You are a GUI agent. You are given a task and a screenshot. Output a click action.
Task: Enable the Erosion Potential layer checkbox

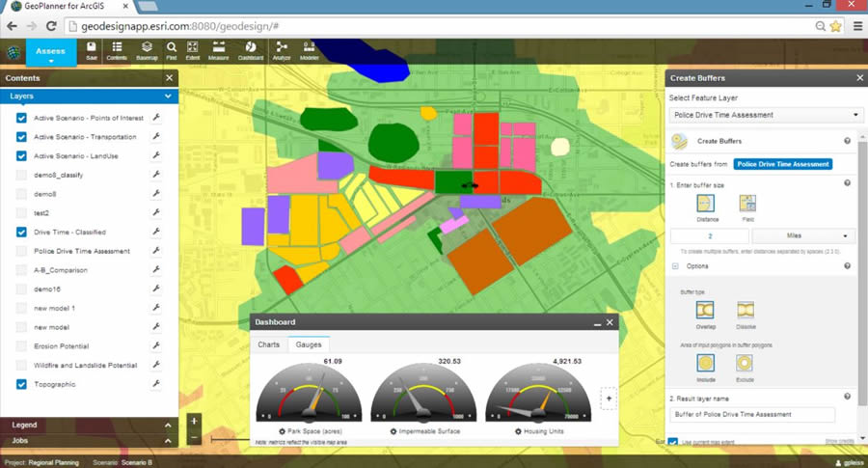click(21, 345)
